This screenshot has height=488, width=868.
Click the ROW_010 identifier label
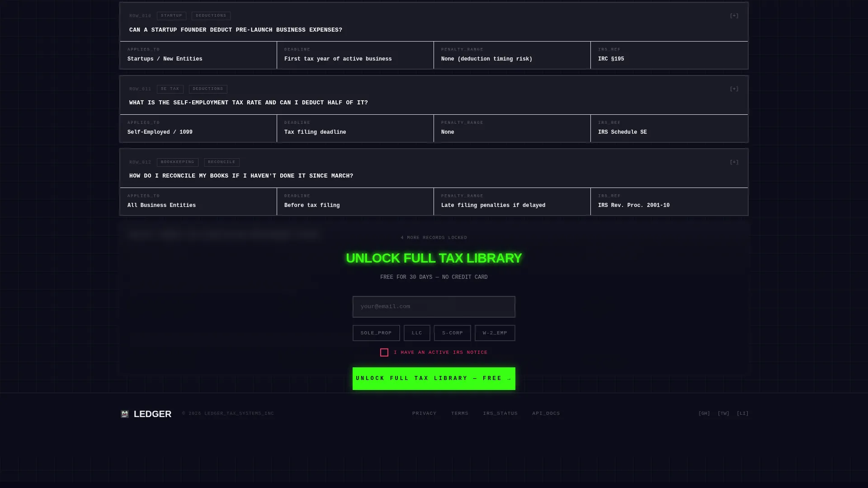(140, 16)
